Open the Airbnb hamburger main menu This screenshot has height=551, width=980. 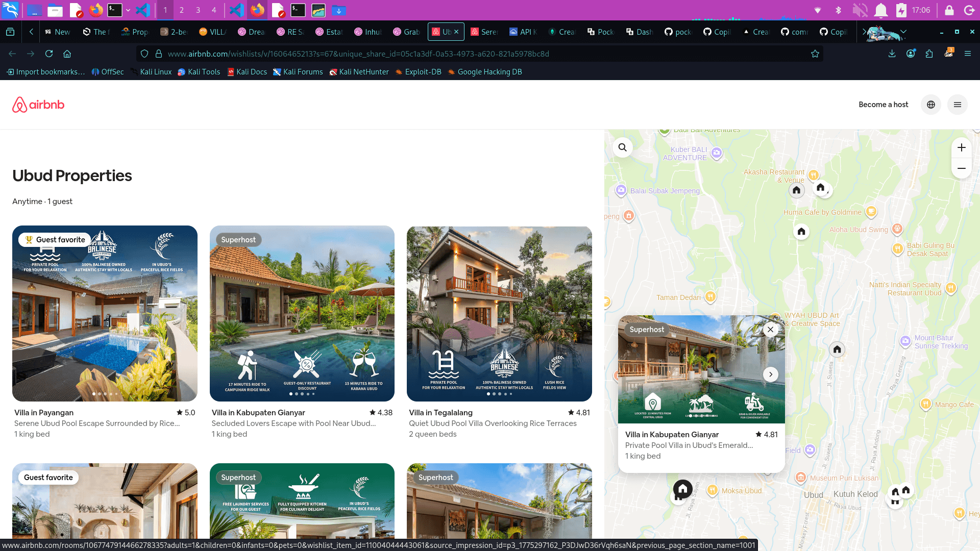click(958, 105)
